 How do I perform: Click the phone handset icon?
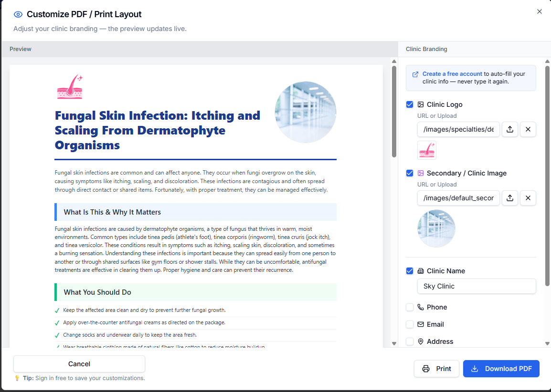(421, 308)
